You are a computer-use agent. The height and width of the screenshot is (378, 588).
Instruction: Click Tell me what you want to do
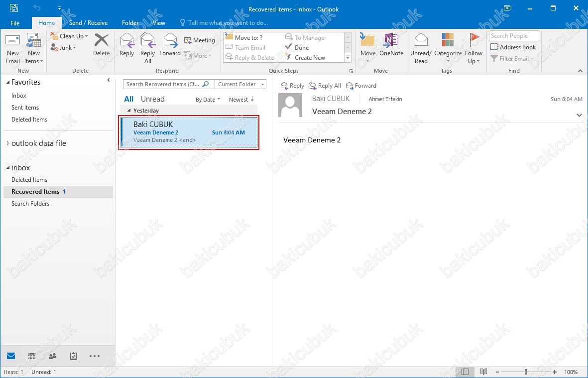coord(224,23)
